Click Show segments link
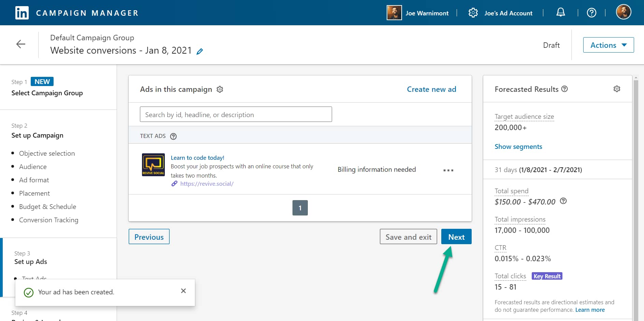Image resolution: width=644 pixels, height=321 pixels. 518,146
